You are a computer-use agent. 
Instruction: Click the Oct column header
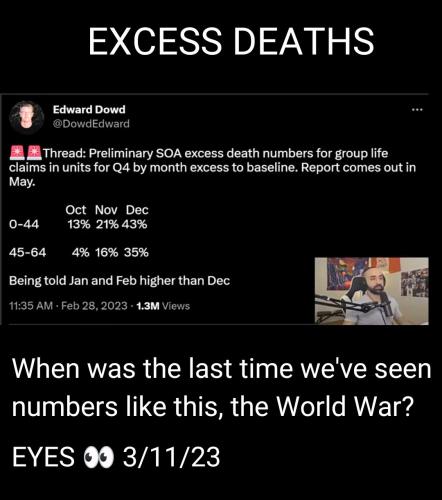(76, 210)
